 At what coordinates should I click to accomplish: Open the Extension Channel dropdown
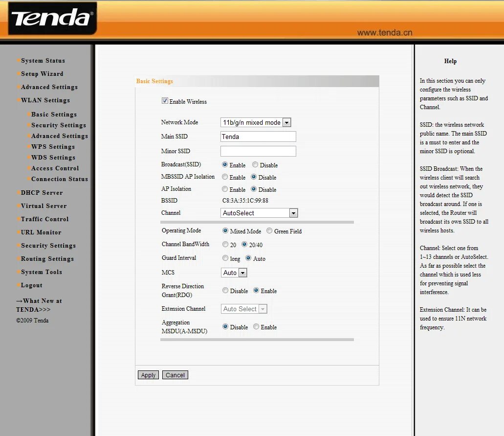point(244,309)
